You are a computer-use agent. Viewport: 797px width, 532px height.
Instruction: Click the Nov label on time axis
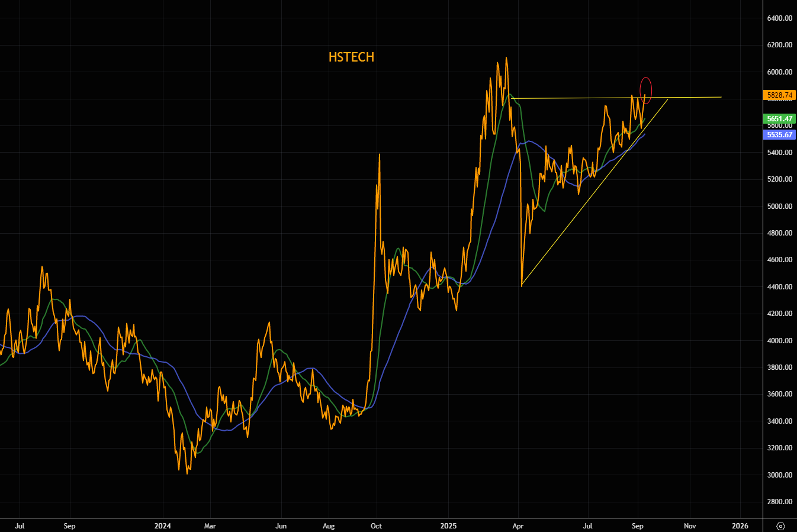(689, 525)
